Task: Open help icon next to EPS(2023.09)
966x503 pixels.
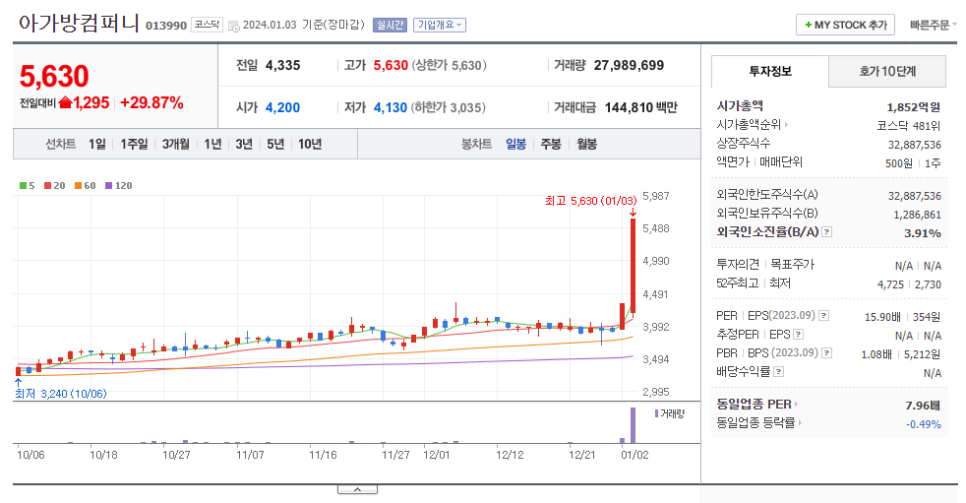Action: pyautogui.click(x=824, y=316)
